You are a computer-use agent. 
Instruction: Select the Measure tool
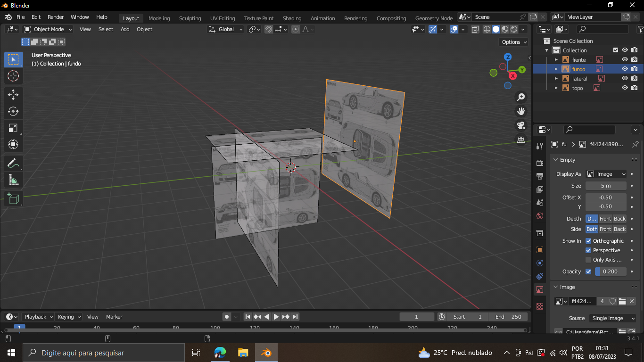pyautogui.click(x=13, y=180)
